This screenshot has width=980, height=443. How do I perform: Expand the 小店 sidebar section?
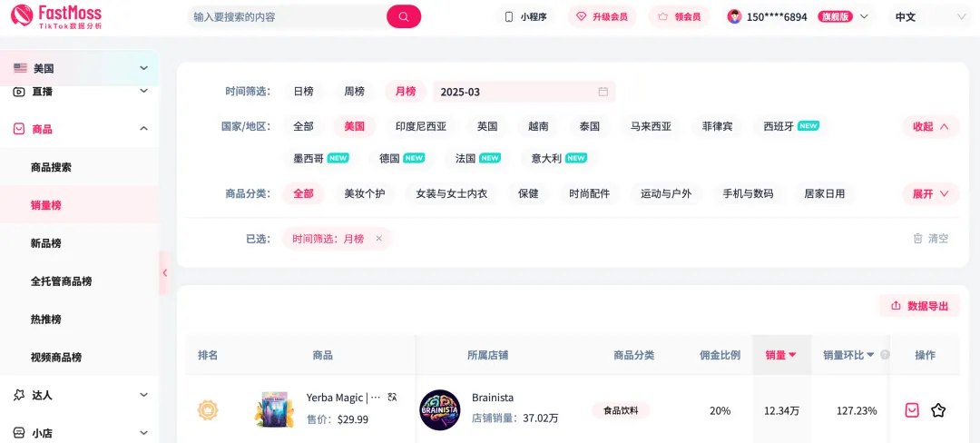pyautogui.click(x=143, y=432)
